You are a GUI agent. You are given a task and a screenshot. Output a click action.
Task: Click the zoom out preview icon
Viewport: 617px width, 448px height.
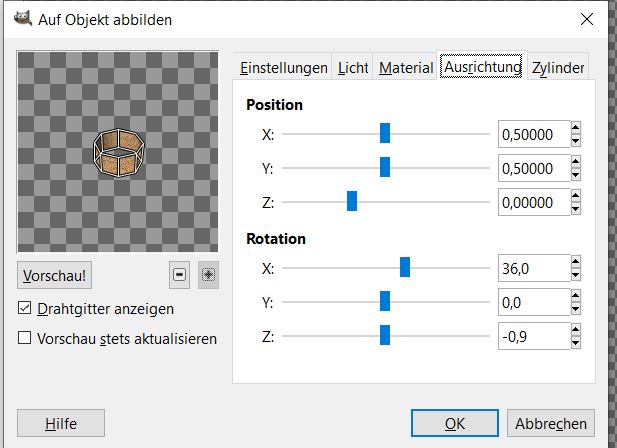[x=179, y=275]
